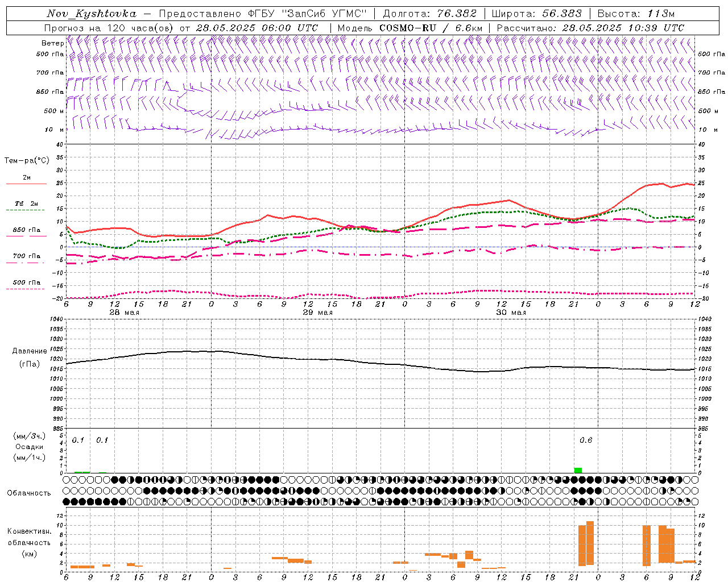Click the "Облачность" cloud cover label
The width and height of the screenshot is (728, 582).
[29, 493]
